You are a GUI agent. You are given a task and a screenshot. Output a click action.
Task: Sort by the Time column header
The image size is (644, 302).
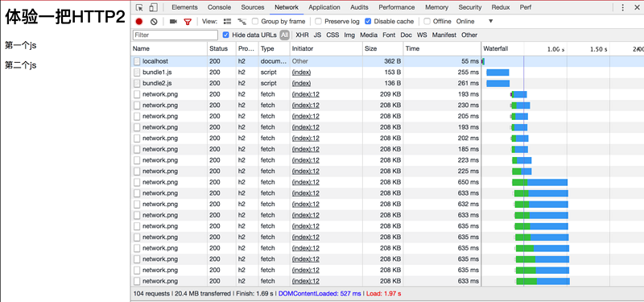coord(442,48)
